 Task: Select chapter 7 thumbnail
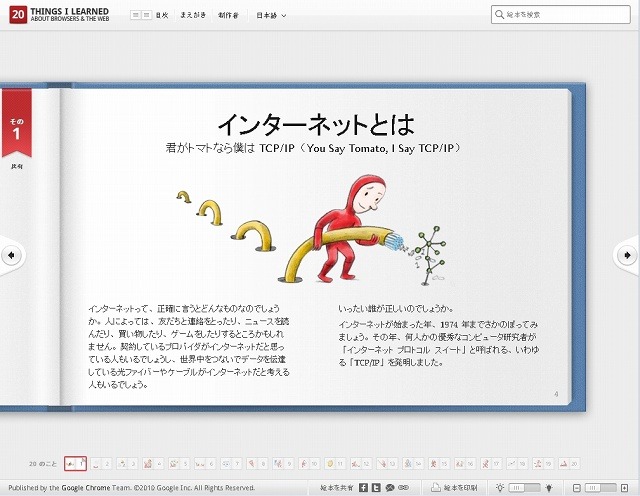231,464
